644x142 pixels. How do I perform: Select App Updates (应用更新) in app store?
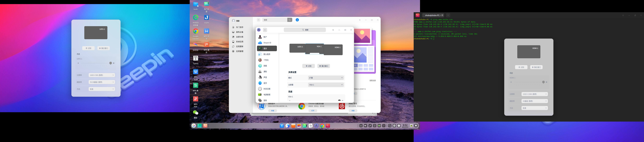pyautogui.click(x=239, y=47)
